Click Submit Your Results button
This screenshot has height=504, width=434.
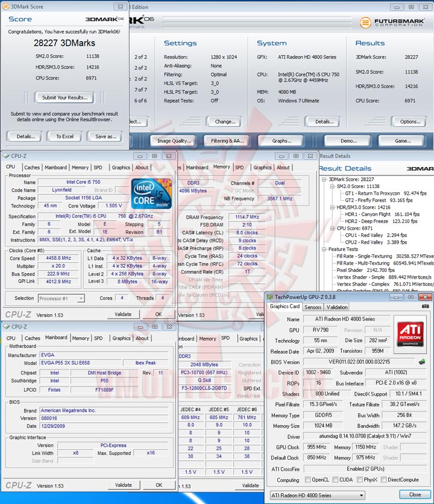tap(64, 98)
